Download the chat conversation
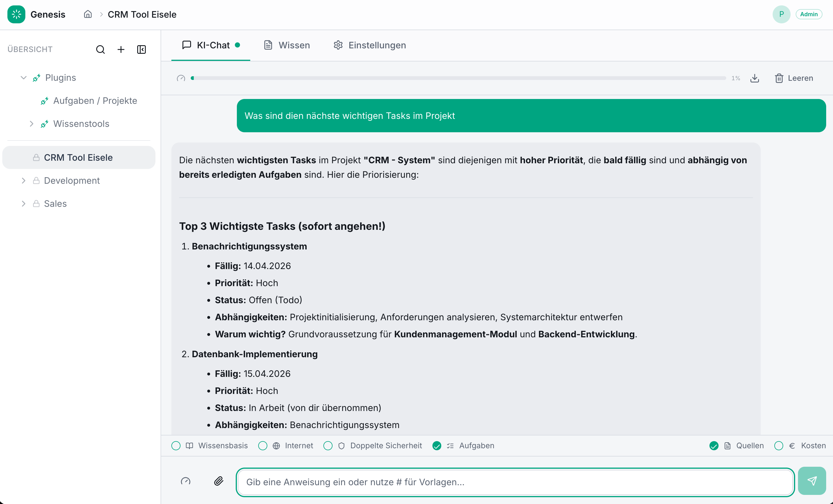Viewport: 833px width, 504px height. point(754,78)
